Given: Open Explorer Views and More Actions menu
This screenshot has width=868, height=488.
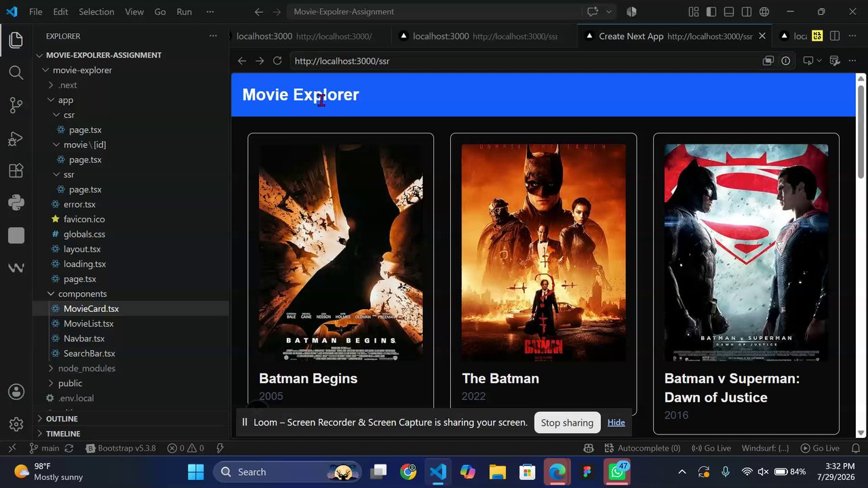Looking at the screenshot, I should [213, 36].
